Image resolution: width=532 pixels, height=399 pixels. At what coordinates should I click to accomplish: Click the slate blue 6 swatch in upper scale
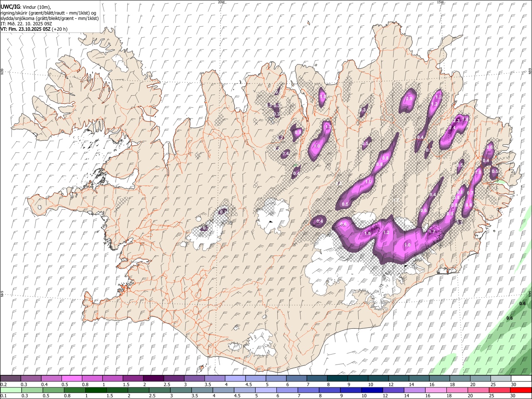(296, 379)
